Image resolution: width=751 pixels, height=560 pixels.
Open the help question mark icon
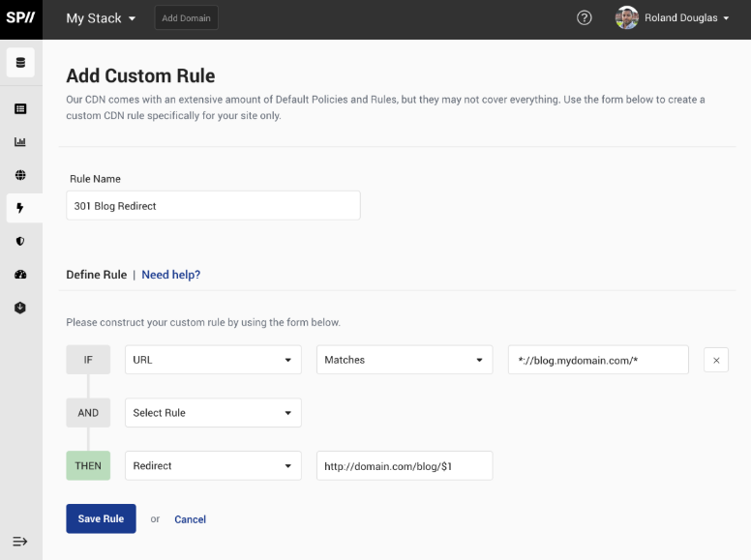584,18
